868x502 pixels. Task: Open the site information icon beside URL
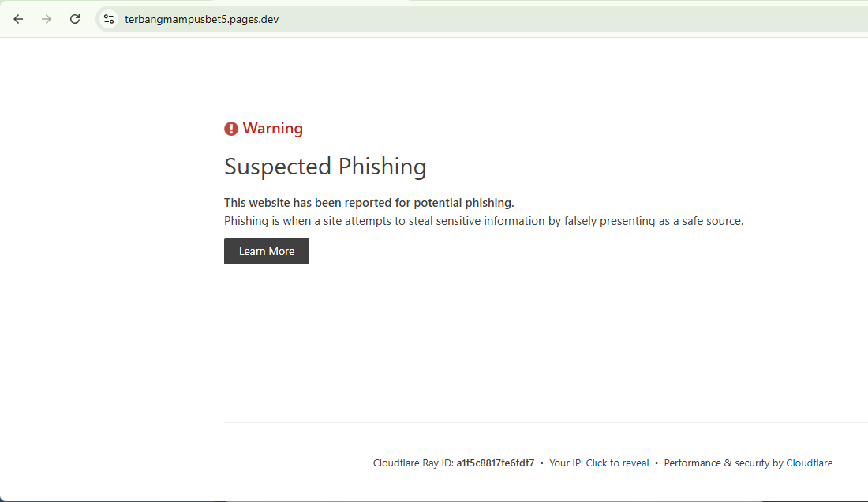pyautogui.click(x=109, y=20)
